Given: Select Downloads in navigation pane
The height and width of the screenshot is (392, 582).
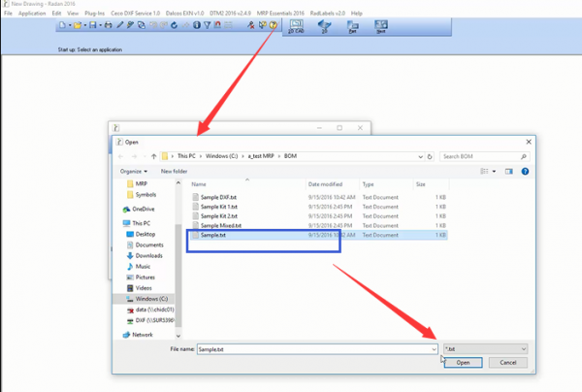Looking at the screenshot, I should (x=148, y=256).
